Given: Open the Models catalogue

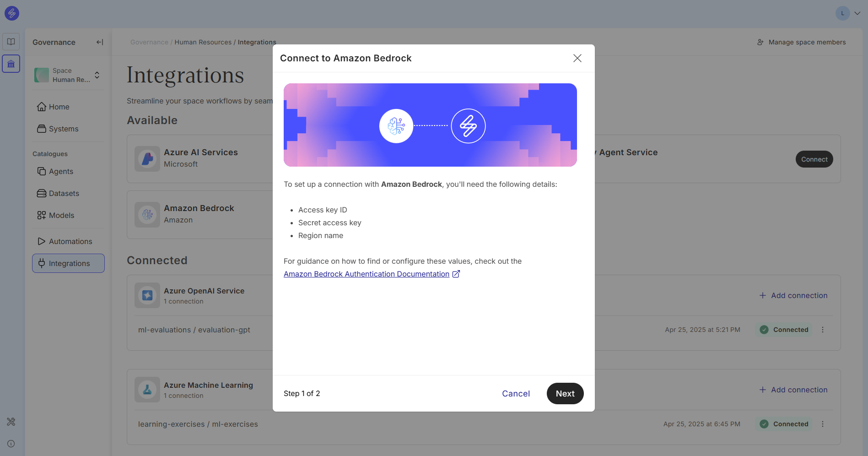Looking at the screenshot, I should 61,215.
